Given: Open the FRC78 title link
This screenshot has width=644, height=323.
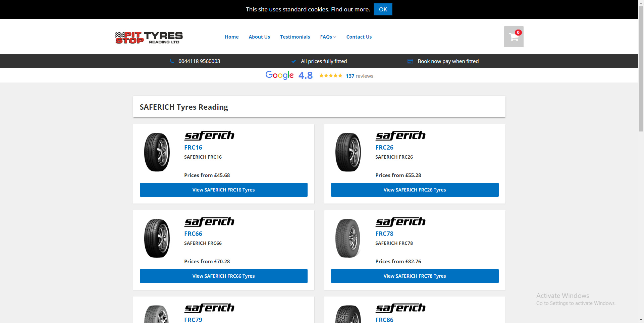Looking at the screenshot, I should [x=384, y=233].
